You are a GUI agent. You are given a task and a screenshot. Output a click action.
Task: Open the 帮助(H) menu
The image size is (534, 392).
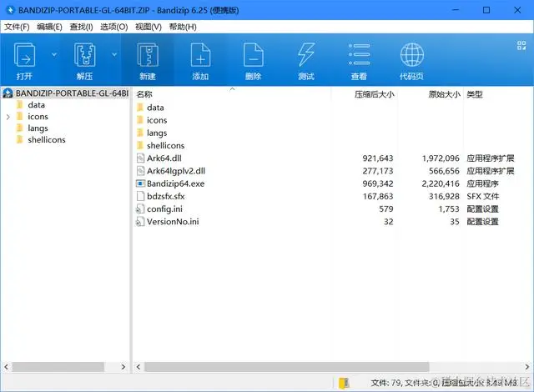(183, 27)
